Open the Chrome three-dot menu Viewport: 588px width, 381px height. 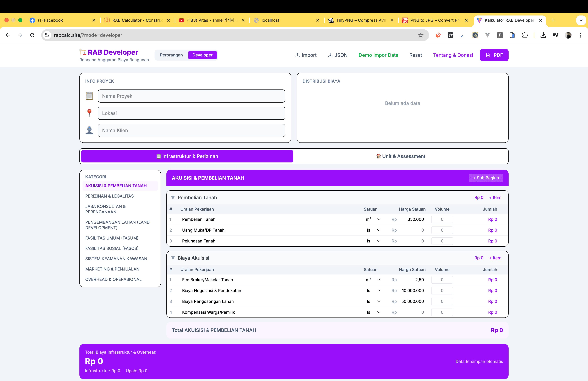[580, 35]
